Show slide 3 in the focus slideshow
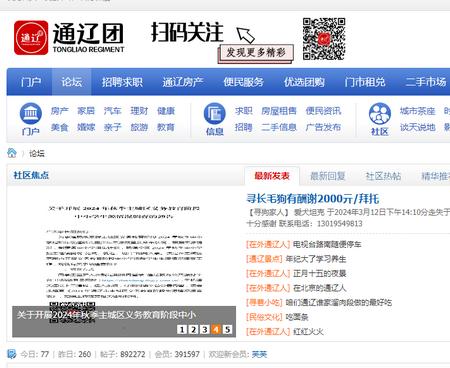This screenshot has height=368, width=450. click(x=205, y=329)
